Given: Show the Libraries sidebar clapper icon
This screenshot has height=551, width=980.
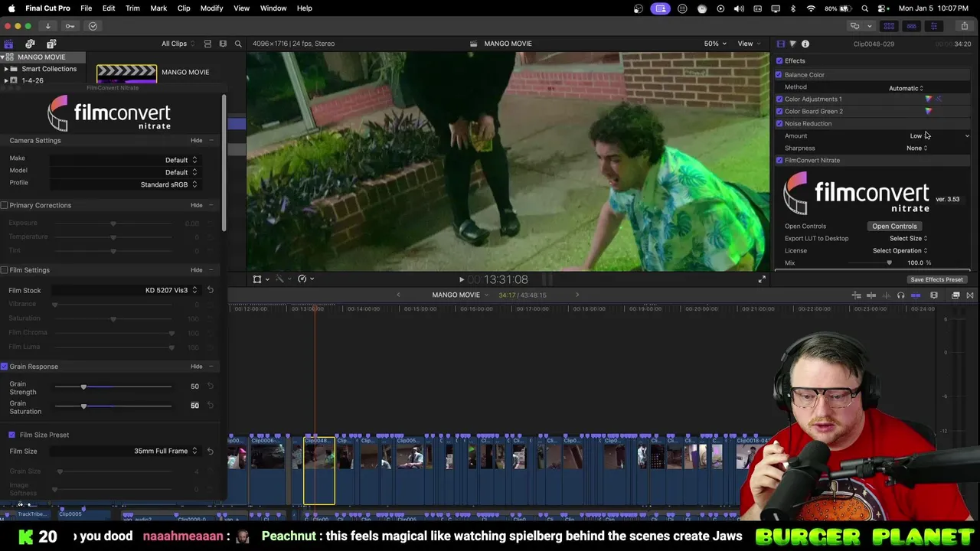Looking at the screenshot, I should pyautogui.click(x=8, y=44).
